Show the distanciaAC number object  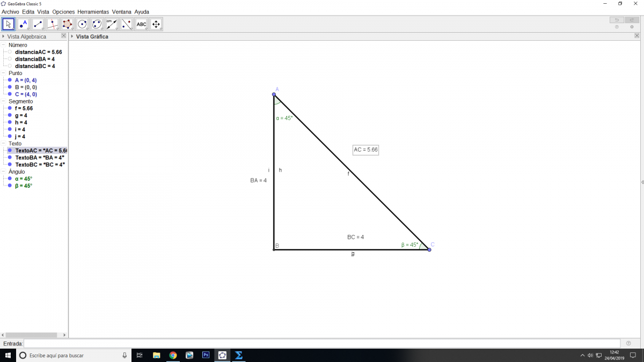pos(10,52)
